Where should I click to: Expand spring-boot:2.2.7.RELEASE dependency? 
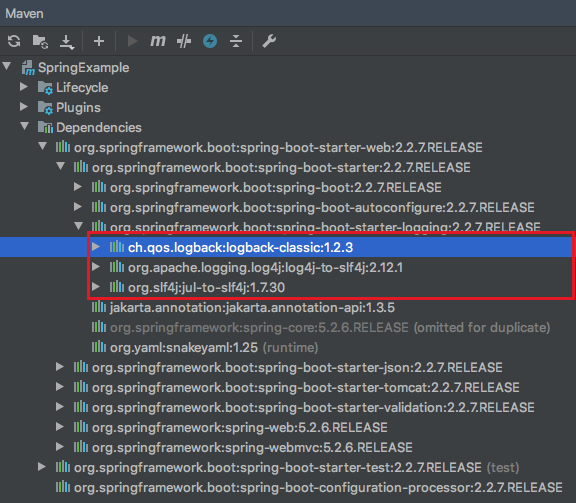(x=78, y=187)
